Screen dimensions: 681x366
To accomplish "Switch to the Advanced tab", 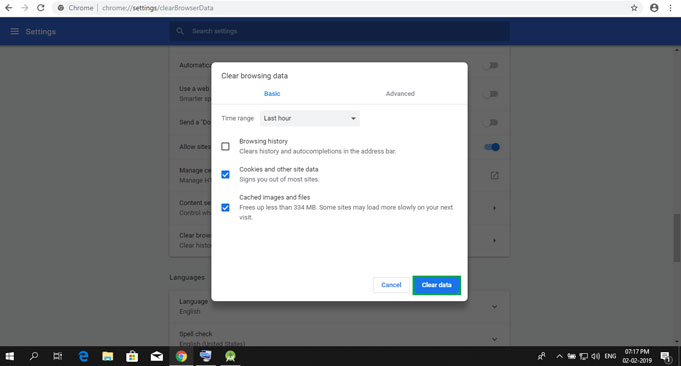I will pyautogui.click(x=400, y=93).
